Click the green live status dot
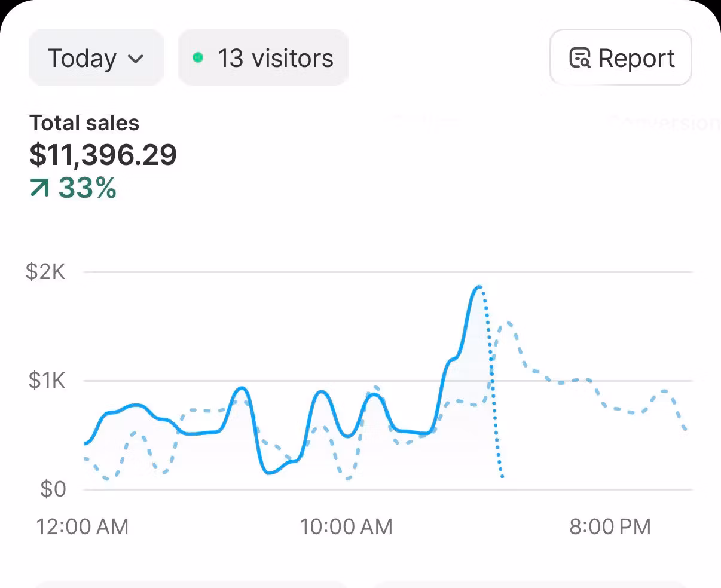This screenshot has height=588, width=721. click(198, 58)
